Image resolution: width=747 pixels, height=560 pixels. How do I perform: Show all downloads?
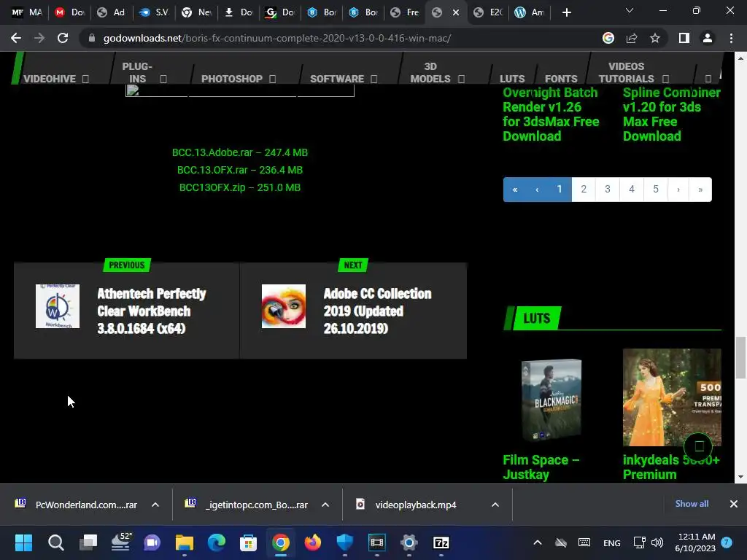pos(692,504)
